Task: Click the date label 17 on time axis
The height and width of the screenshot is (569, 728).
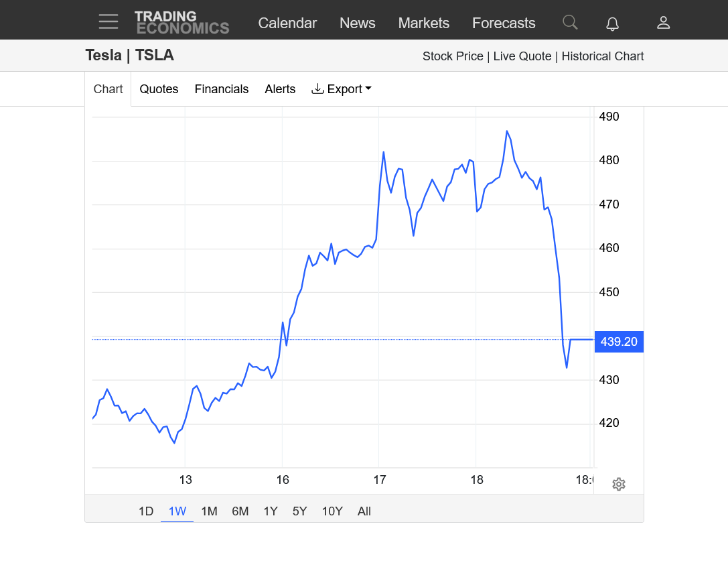Action: point(380,480)
